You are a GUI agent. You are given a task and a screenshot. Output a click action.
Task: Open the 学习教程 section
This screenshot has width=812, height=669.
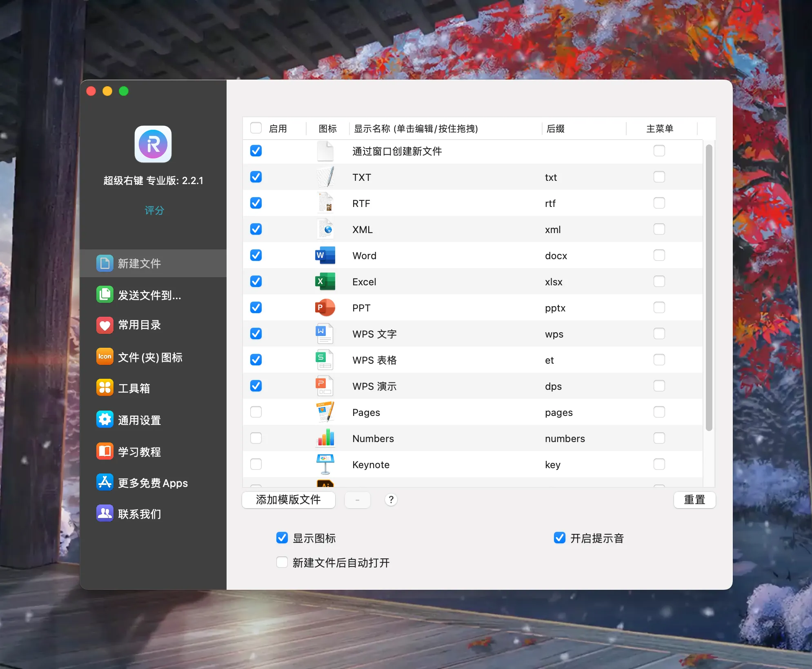tap(139, 451)
